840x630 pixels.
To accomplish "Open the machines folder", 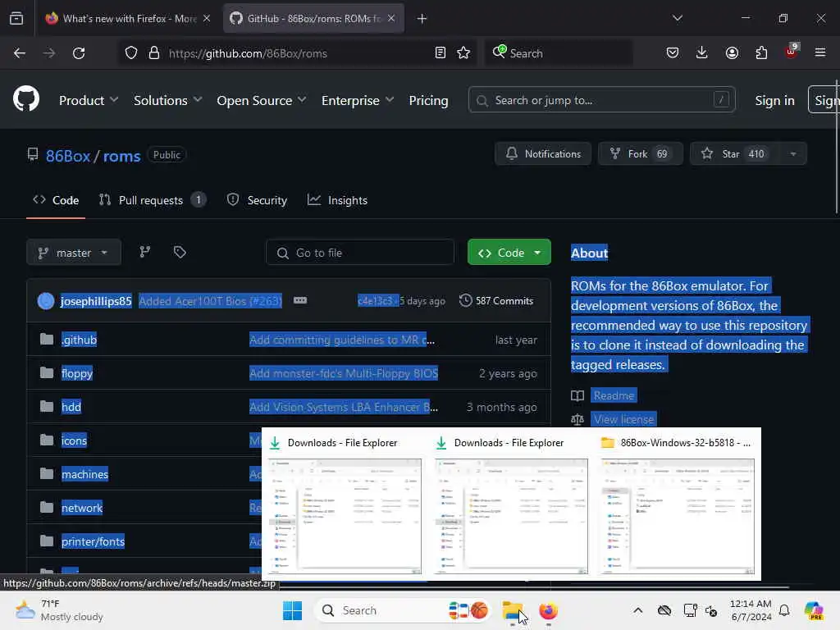I will [84, 474].
